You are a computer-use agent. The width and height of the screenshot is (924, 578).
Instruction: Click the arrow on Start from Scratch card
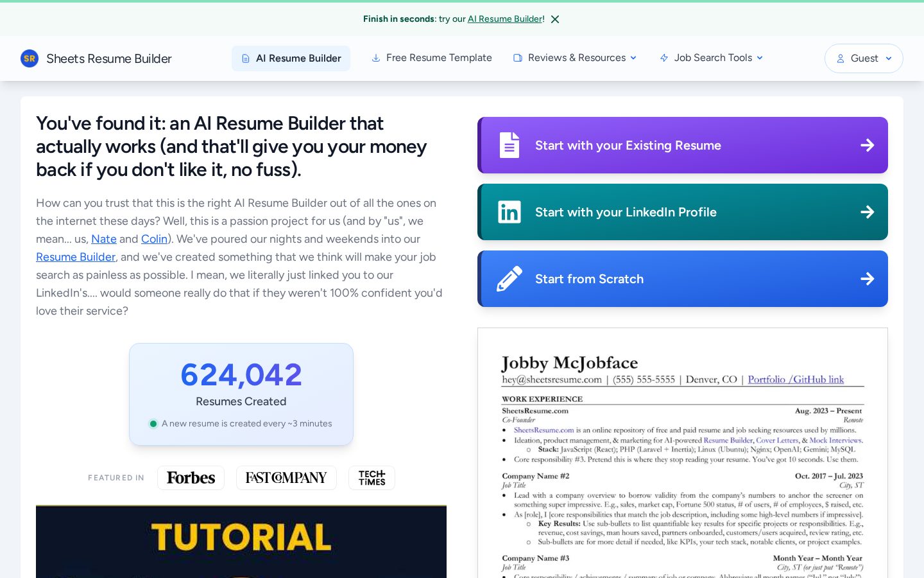(x=868, y=279)
